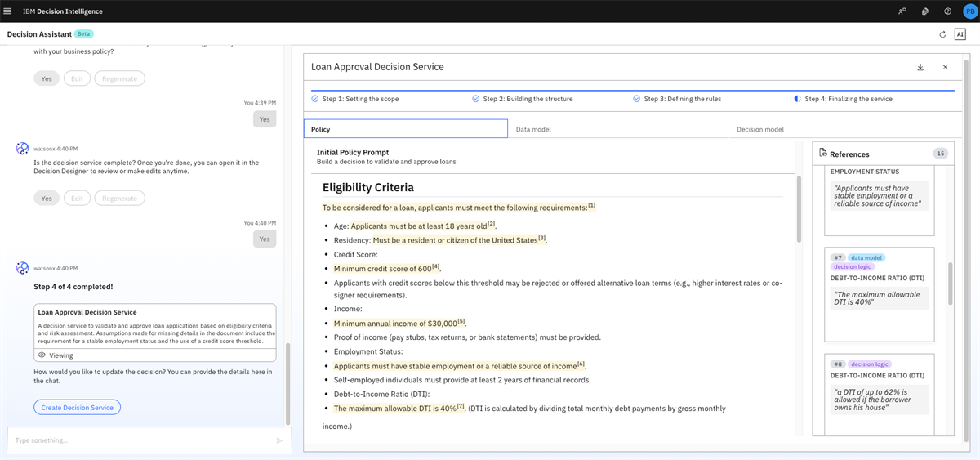Click the restart conversation refresh icon
This screenshot has width=980, height=460.
942,34
